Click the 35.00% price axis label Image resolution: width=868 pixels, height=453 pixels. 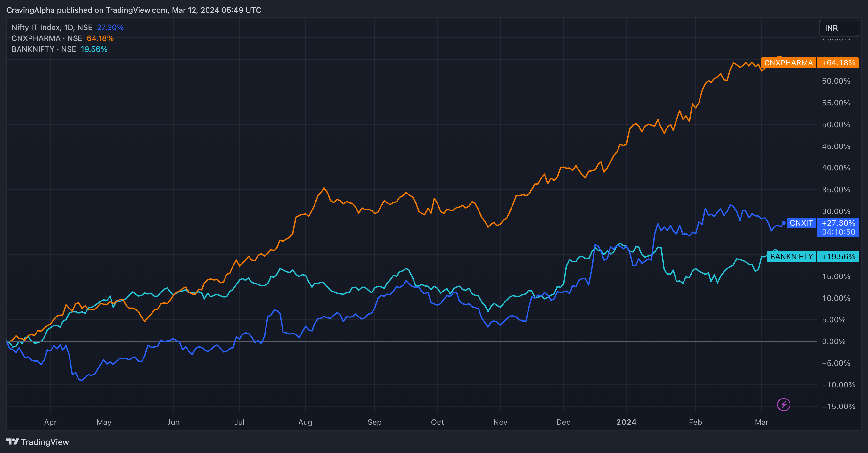[x=836, y=189]
